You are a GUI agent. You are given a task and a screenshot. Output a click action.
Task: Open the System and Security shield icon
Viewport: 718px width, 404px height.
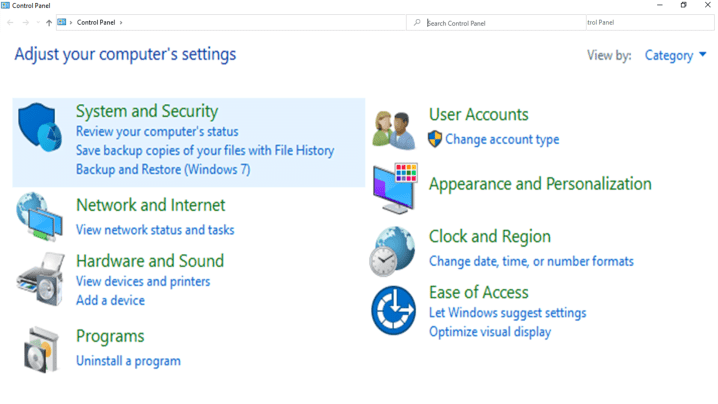pos(40,127)
